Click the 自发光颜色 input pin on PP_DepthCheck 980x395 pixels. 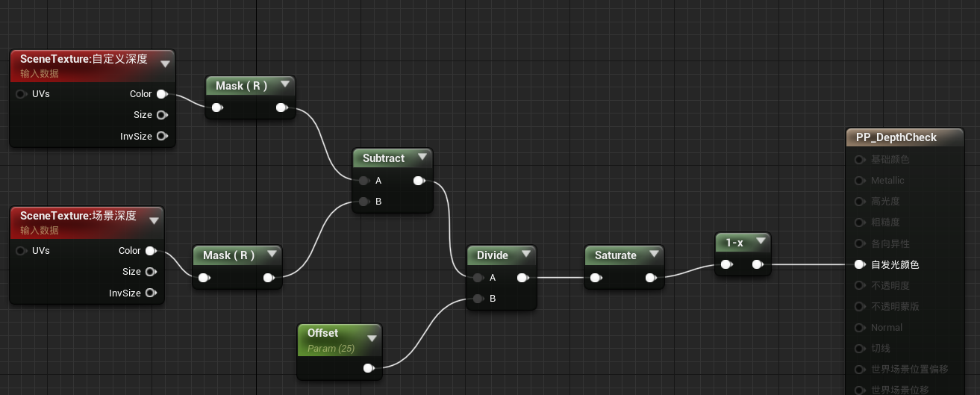(860, 264)
